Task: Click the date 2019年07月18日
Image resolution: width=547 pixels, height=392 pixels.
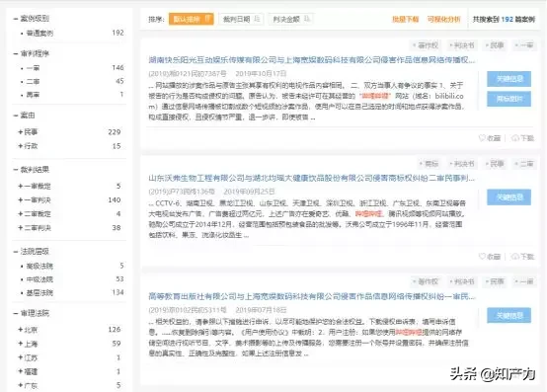Action: [x=261, y=310]
